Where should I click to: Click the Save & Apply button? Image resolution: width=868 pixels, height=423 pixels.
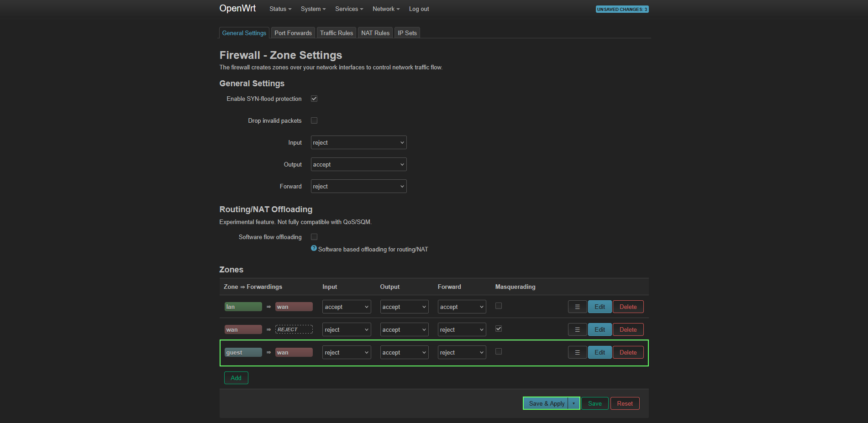546,403
